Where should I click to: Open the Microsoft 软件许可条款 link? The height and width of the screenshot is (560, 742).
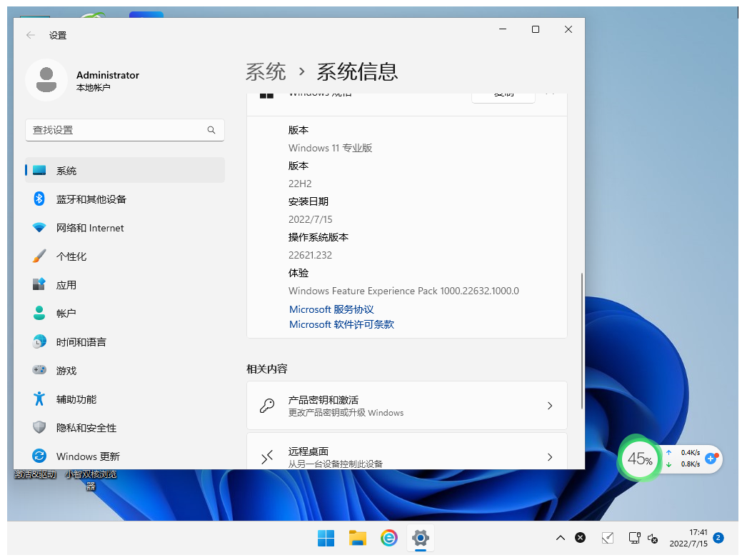[x=341, y=325]
